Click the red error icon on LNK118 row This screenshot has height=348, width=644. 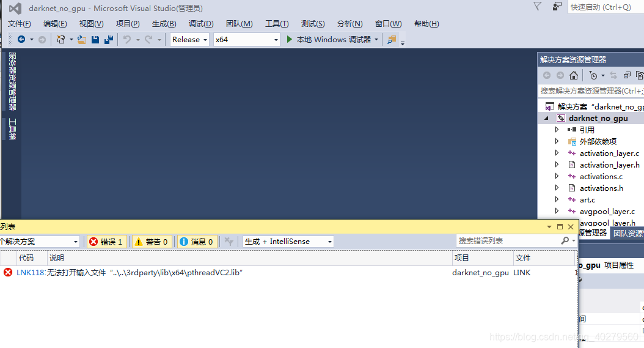coord(8,272)
